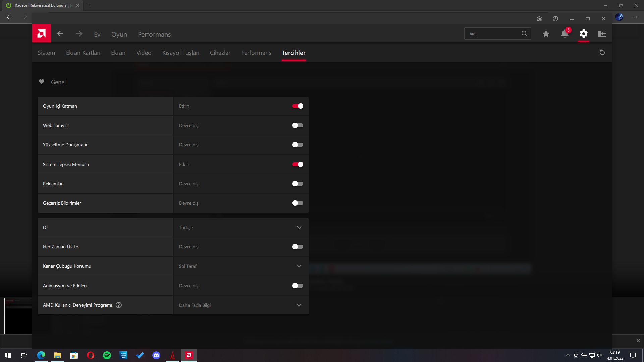Open favorites star icon

pyautogui.click(x=546, y=34)
